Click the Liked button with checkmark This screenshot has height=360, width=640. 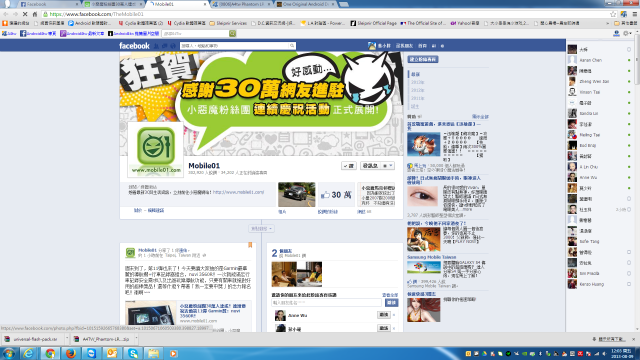tap(349, 166)
